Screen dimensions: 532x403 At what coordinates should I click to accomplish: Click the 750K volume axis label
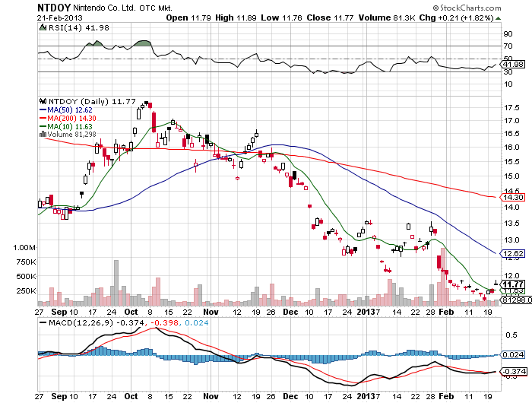point(27,262)
